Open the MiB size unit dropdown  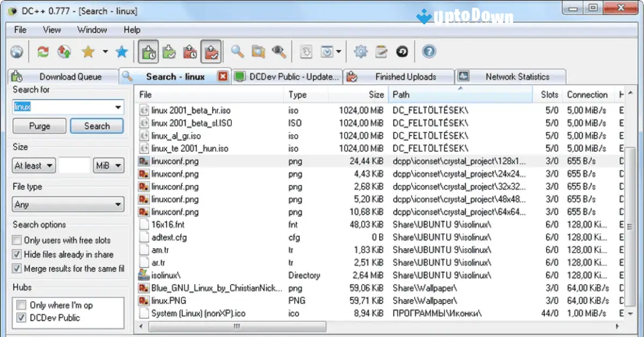[108, 165]
